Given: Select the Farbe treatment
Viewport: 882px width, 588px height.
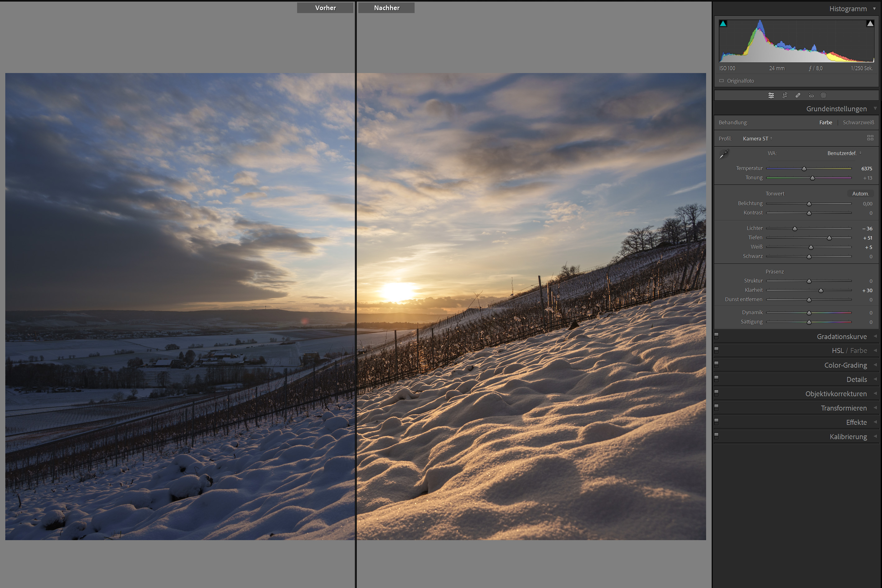Looking at the screenshot, I should pyautogui.click(x=825, y=123).
